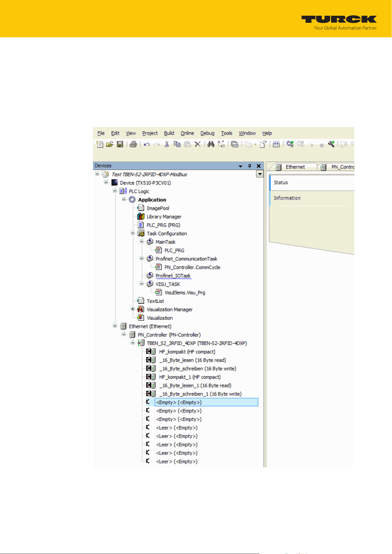This screenshot has width=392, height=554.
Task: Switch to the PN_Controller editor tab
Action: point(337,167)
